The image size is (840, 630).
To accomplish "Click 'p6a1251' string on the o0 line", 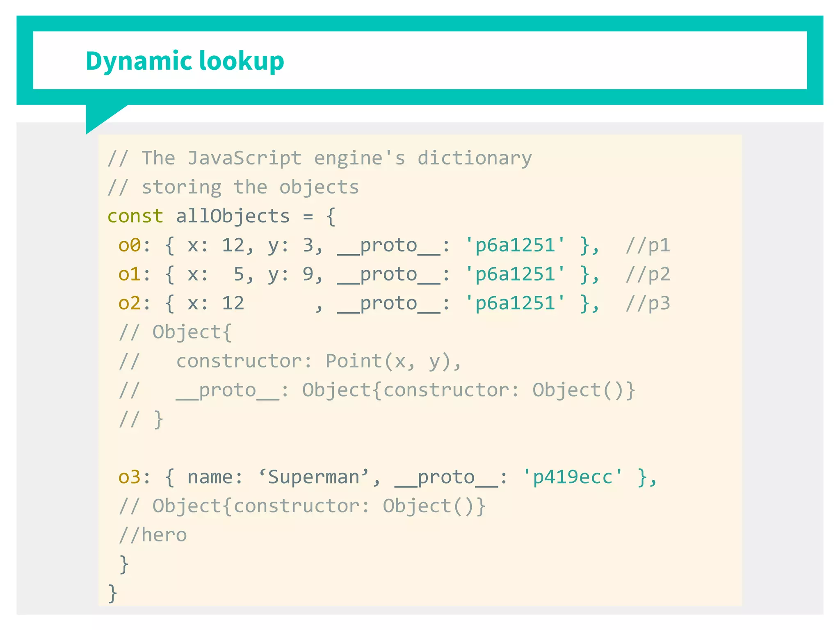I will [515, 245].
